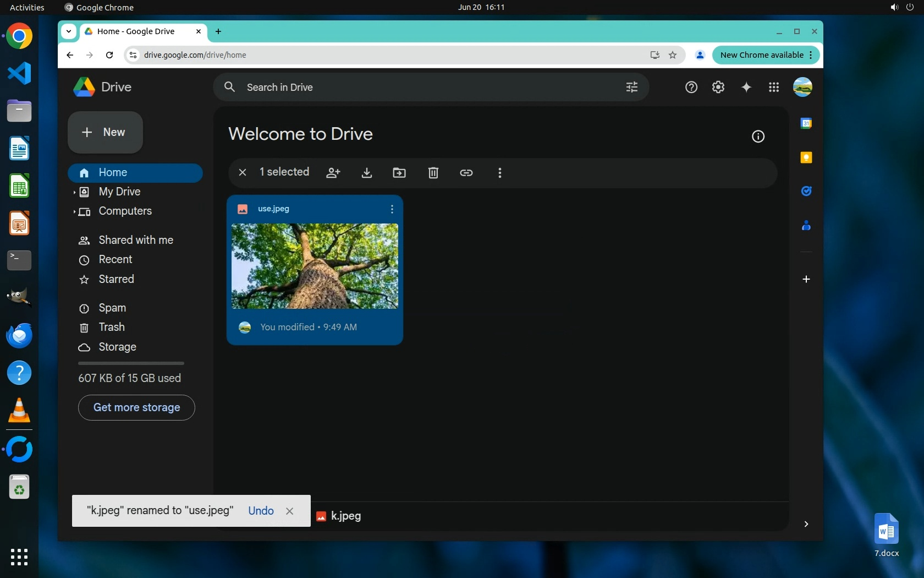This screenshot has height=578, width=924.
Task: Open advanced search filter options
Action: [632, 87]
